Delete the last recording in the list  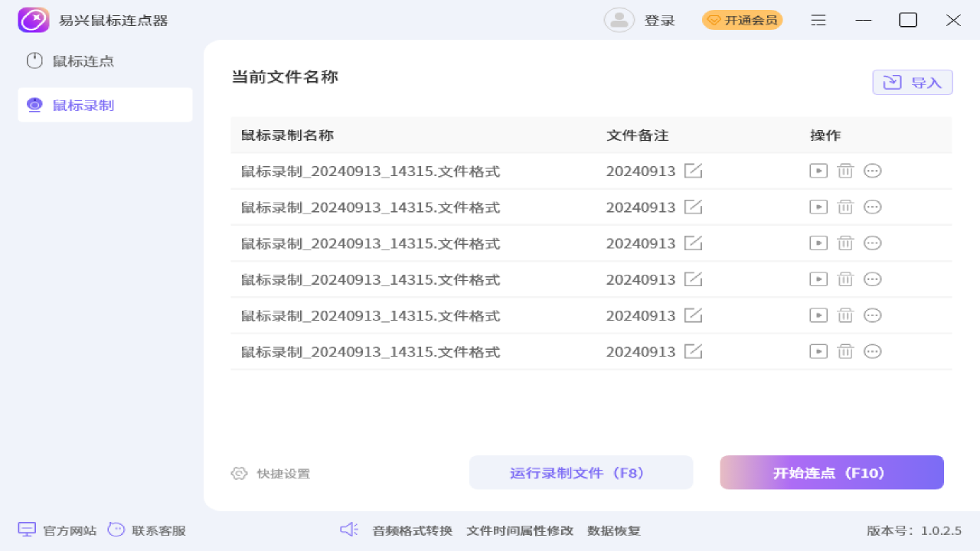click(845, 351)
